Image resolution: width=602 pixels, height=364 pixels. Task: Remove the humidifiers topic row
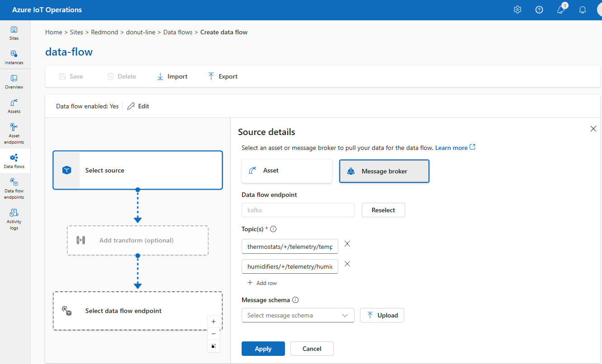tap(347, 264)
